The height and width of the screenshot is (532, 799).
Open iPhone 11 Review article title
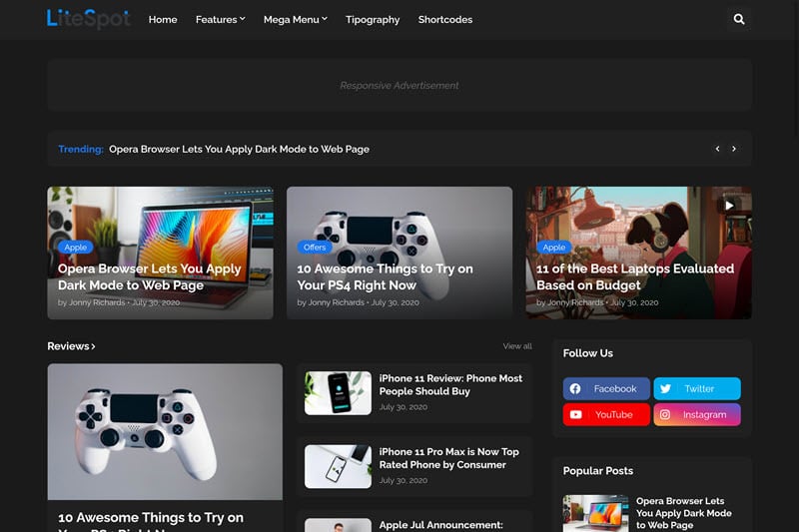click(450, 385)
